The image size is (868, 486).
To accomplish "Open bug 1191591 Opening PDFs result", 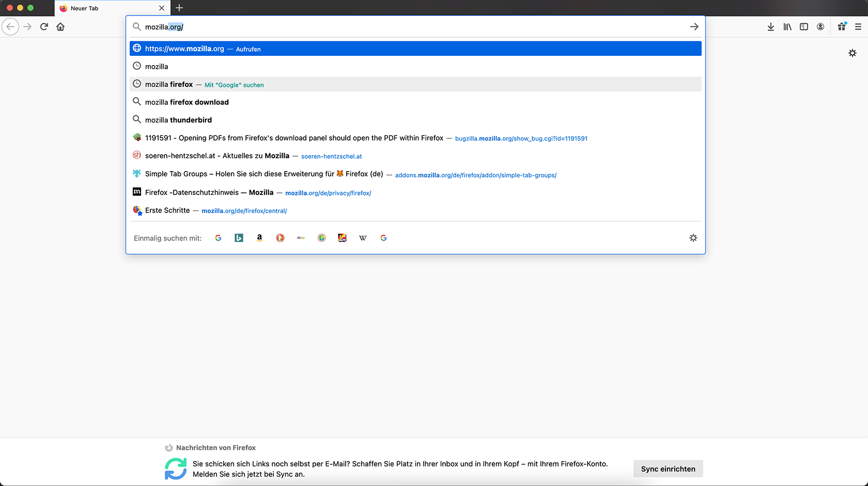I will coord(415,138).
